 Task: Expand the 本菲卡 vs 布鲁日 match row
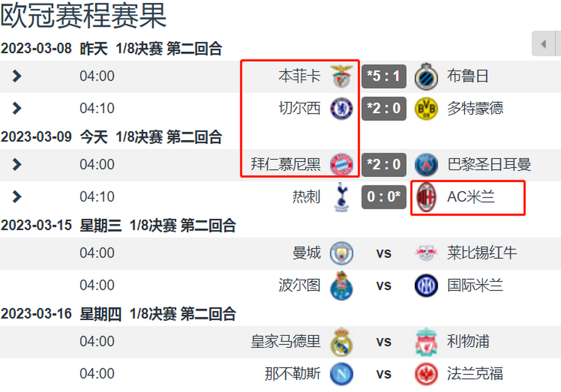coord(17,76)
